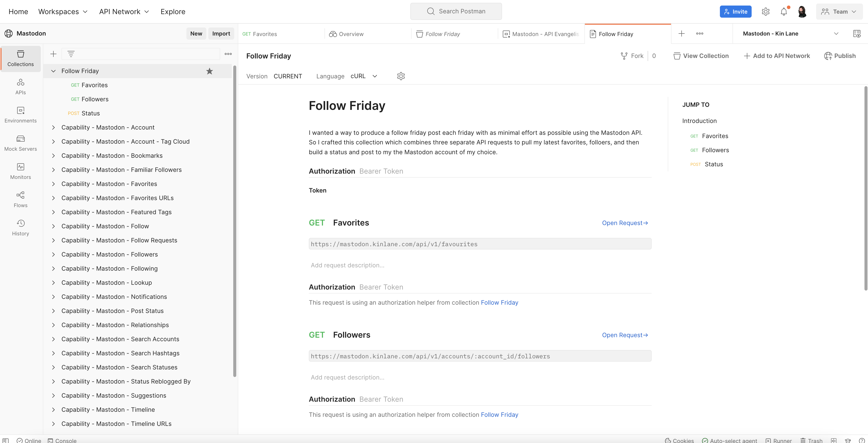Image resolution: width=868 pixels, height=443 pixels.
Task: Open the Console from status bar
Action: tap(62, 440)
